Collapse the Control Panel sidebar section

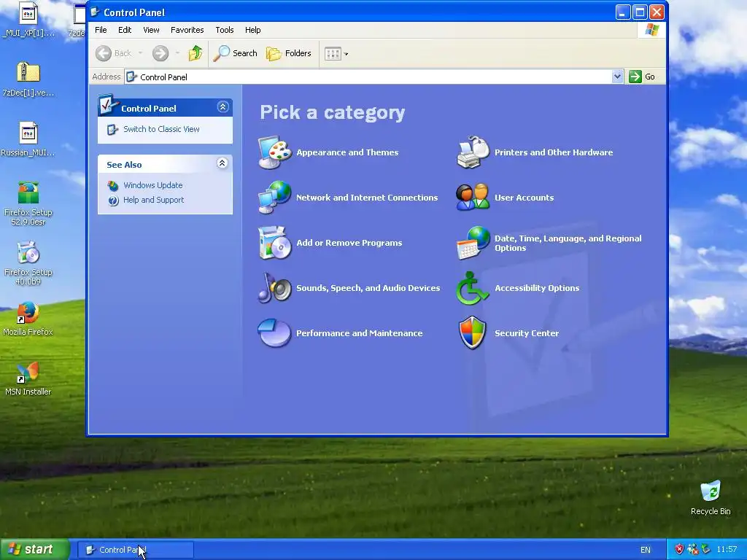tap(222, 107)
